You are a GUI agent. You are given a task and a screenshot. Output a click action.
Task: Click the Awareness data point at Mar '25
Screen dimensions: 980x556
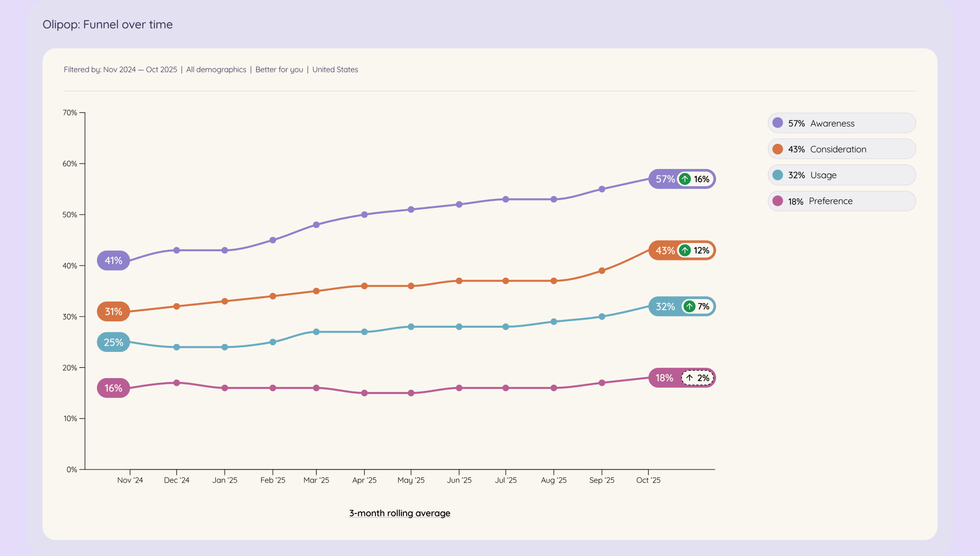316,225
